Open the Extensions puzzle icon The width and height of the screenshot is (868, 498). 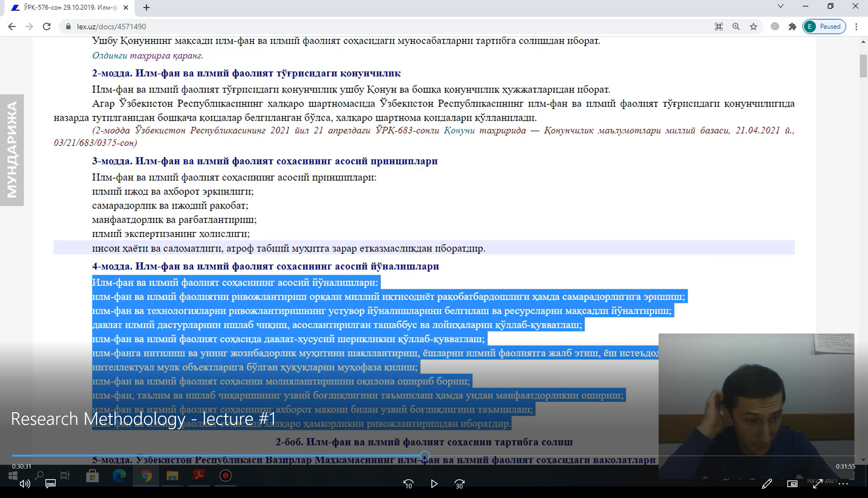pyautogui.click(x=792, y=27)
